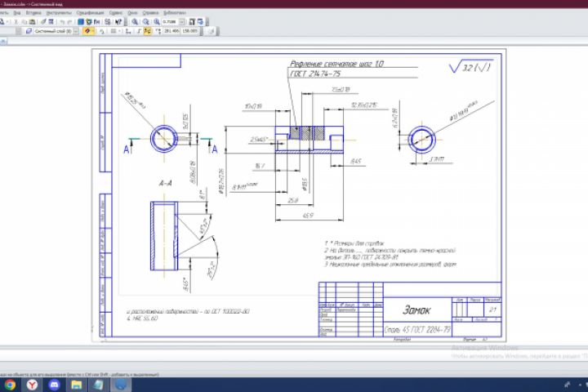Click the active KOMPAS taskbar icon
Screen dimensions: 588x392
tap(120, 385)
